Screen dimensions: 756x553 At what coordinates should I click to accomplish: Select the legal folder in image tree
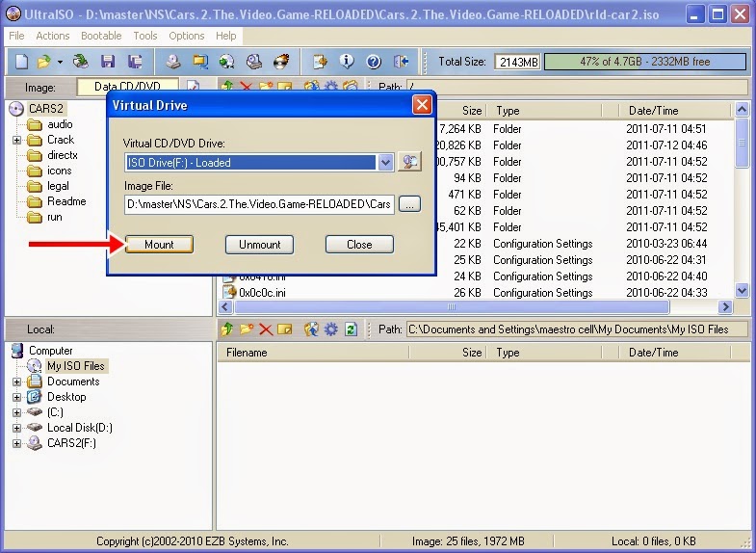pos(58,186)
